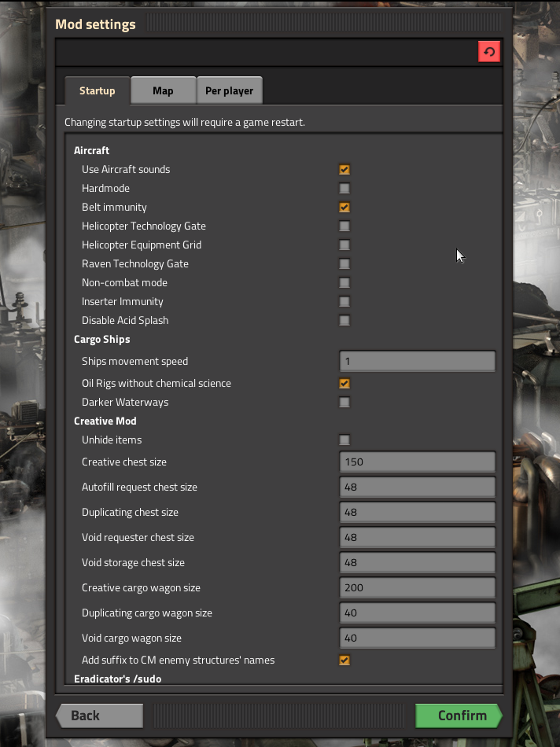Click the Mod settings window title
Screen dimensions: 560x747
point(95,24)
